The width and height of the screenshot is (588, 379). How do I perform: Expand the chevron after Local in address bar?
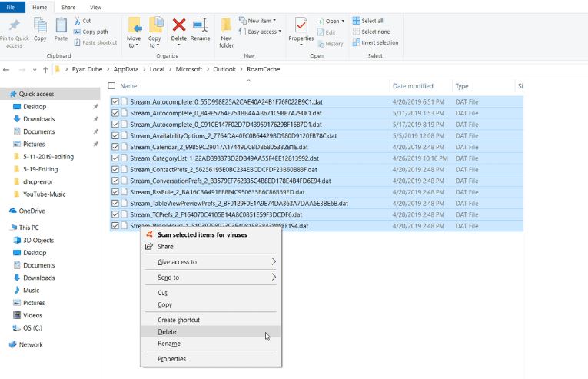tap(170, 69)
